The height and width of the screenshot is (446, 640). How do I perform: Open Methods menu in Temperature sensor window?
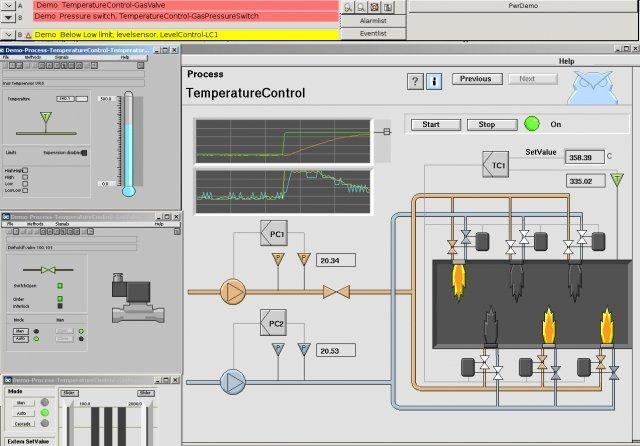(33, 57)
